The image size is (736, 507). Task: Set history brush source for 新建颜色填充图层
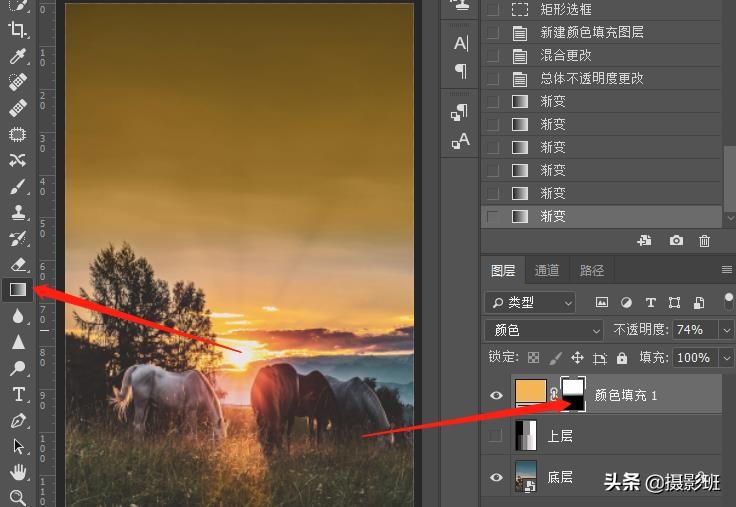pos(493,32)
